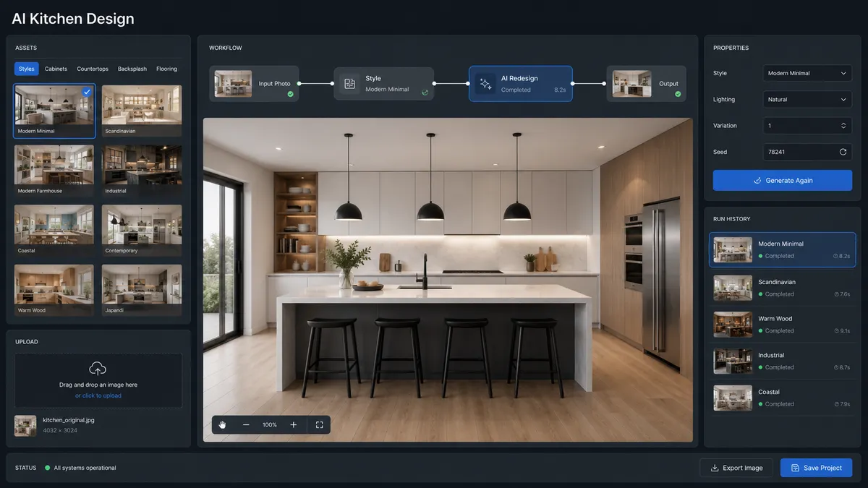Click the kitchen_original.jpg file name
This screenshot has height=488, width=868.
pos(69,420)
